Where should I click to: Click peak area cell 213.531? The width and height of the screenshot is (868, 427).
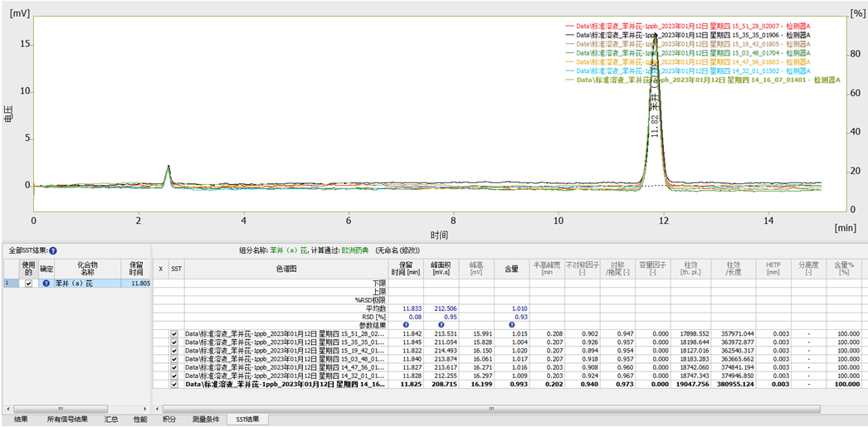click(446, 334)
